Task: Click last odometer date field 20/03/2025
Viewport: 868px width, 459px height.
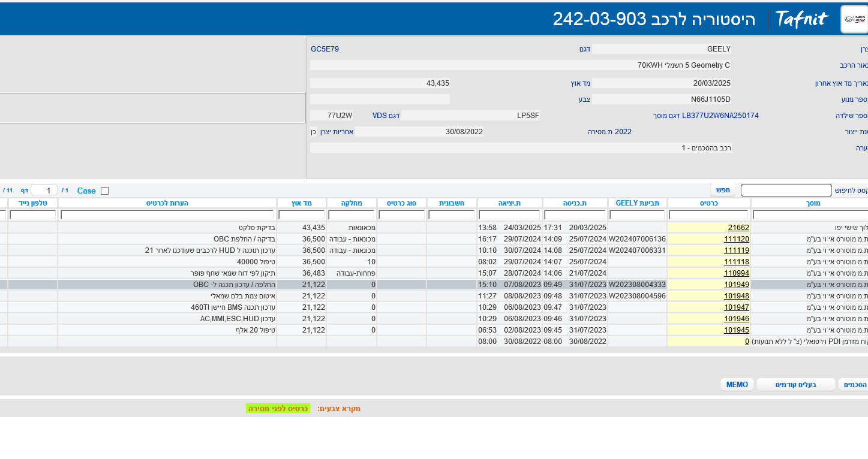Action: pos(662,83)
